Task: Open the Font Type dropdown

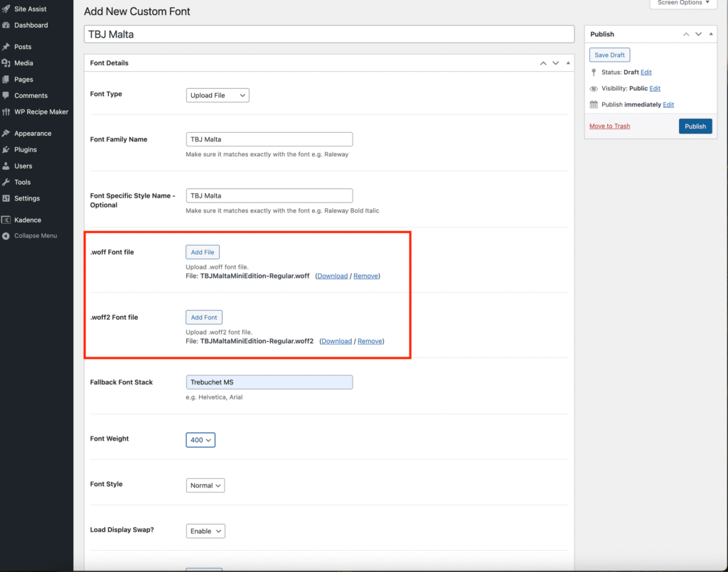Action: 217,95
